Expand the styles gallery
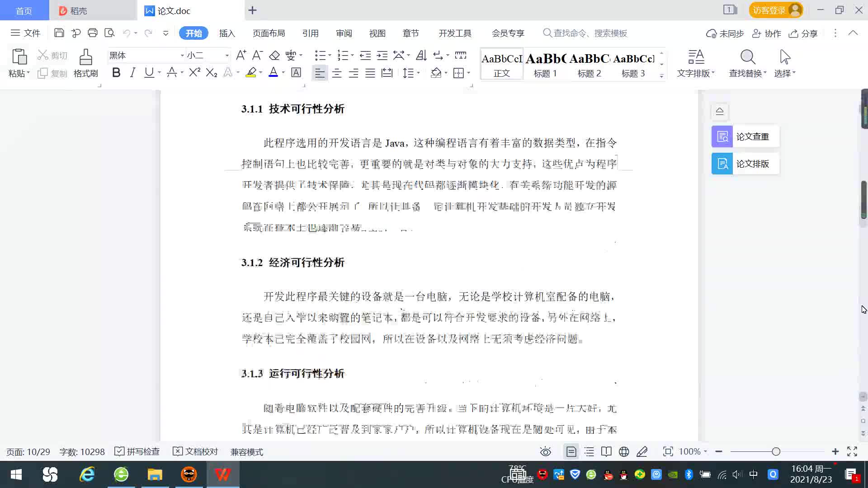The height and width of the screenshot is (488, 868). (661, 76)
